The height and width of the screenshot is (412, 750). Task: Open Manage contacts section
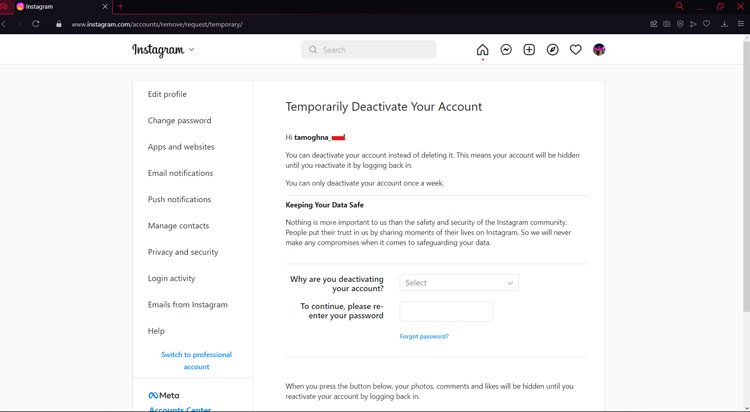click(x=178, y=226)
